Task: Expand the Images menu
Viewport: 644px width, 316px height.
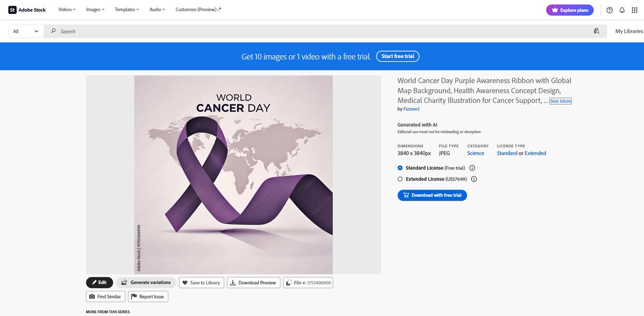Action: point(95,10)
